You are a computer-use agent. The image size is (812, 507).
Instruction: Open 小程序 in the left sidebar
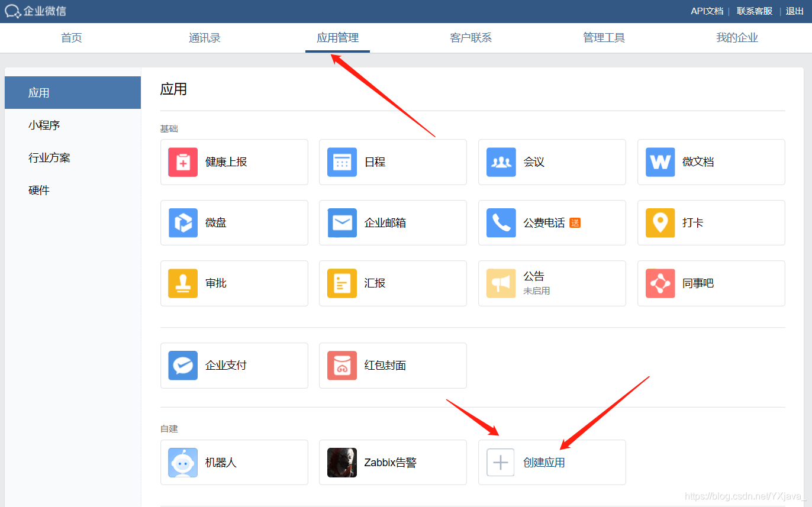pyautogui.click(x=73, y=125)
